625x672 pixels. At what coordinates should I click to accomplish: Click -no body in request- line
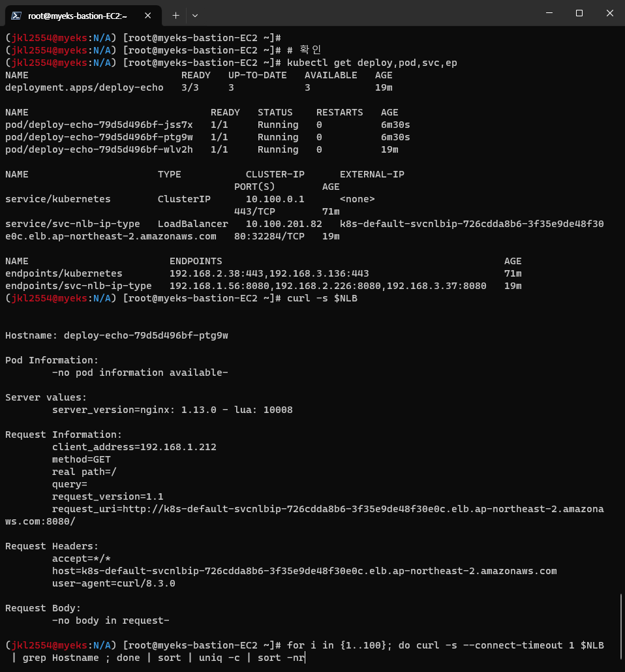coord(111,620)
